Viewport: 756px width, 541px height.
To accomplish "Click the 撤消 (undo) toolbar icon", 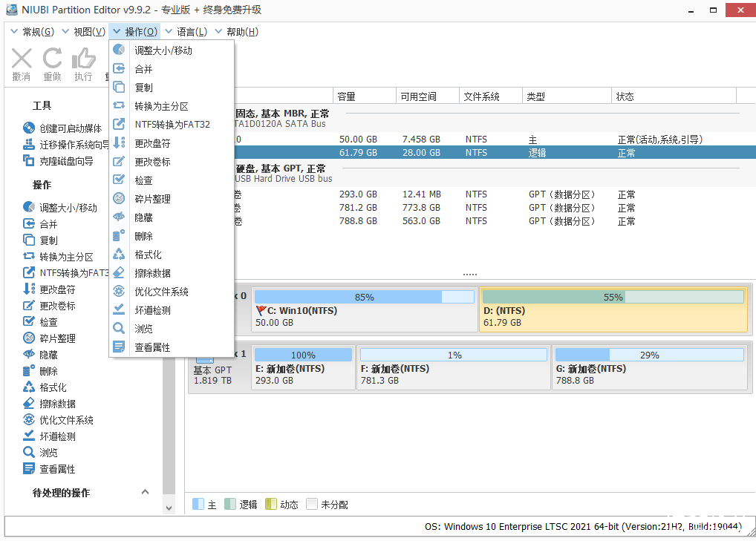I will pyautogui.click(x=22, y=59).
